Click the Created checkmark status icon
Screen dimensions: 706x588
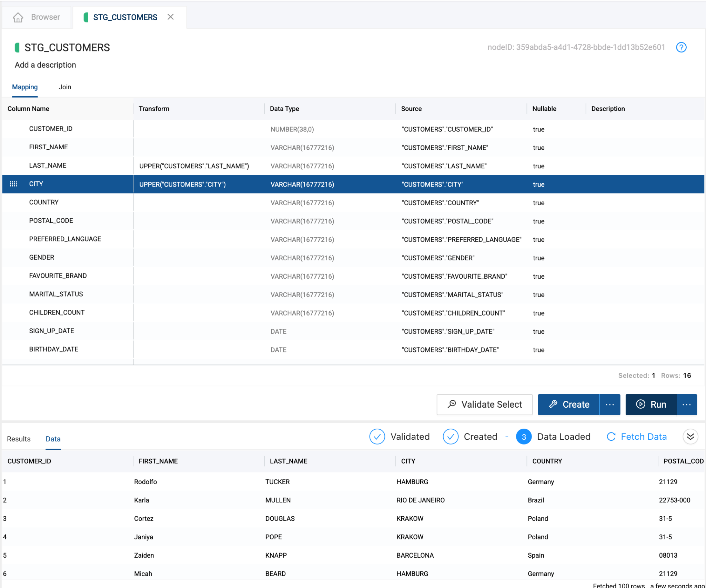451,437
